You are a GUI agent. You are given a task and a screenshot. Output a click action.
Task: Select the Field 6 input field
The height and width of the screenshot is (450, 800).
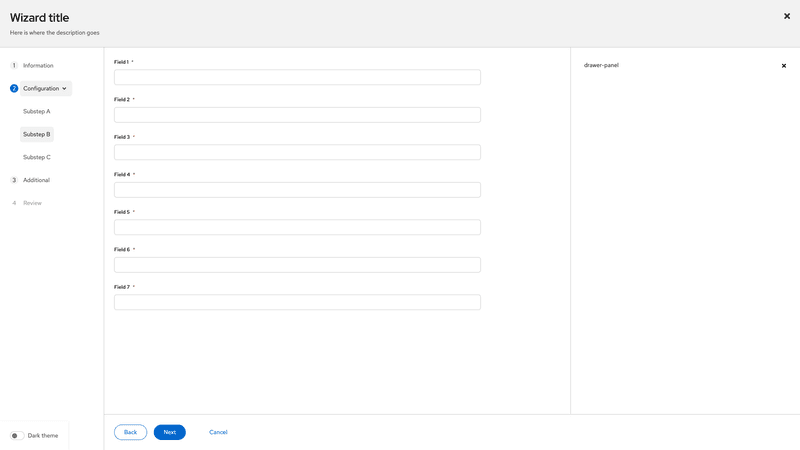[x=297, y=265]
